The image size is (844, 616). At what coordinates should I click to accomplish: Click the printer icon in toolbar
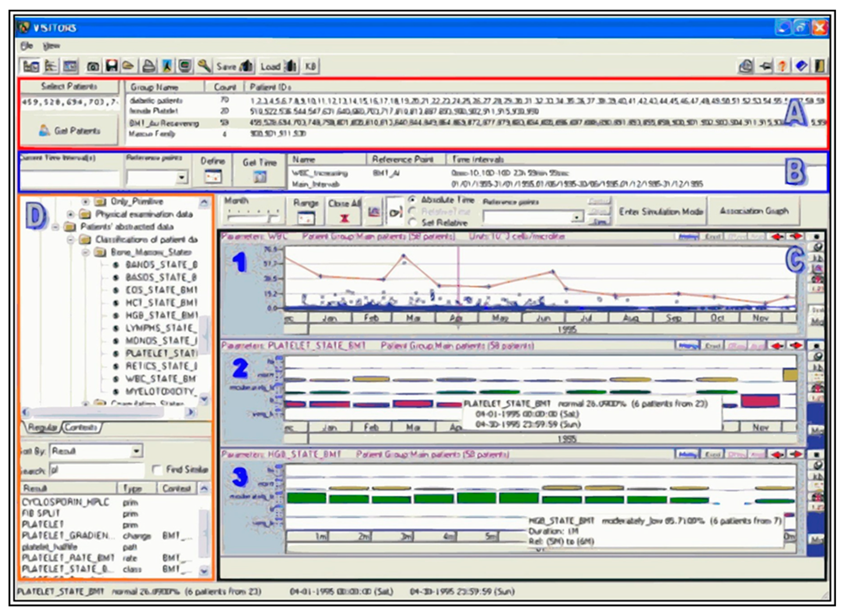click(x=148, y=66)
